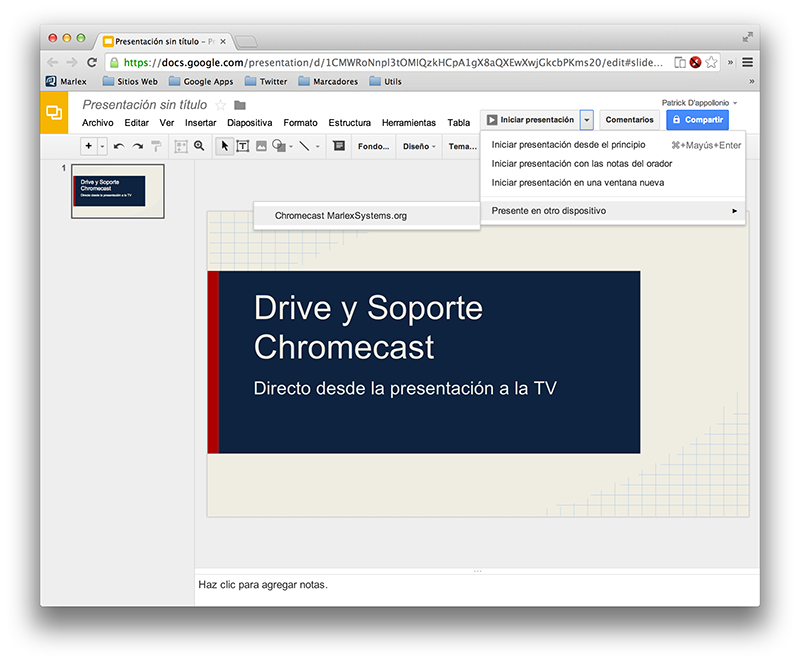Click the red blocker extension icon
800x662 pixels.
tap(695, 62)
